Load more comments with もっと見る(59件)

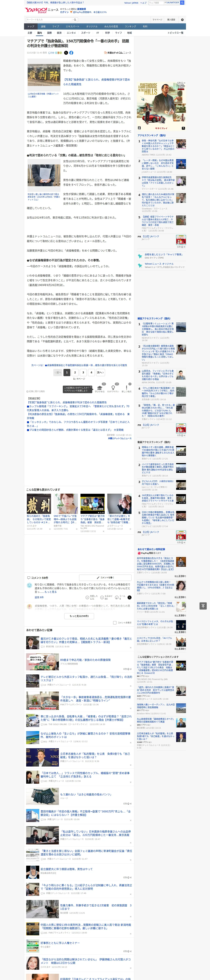(79, 616)
